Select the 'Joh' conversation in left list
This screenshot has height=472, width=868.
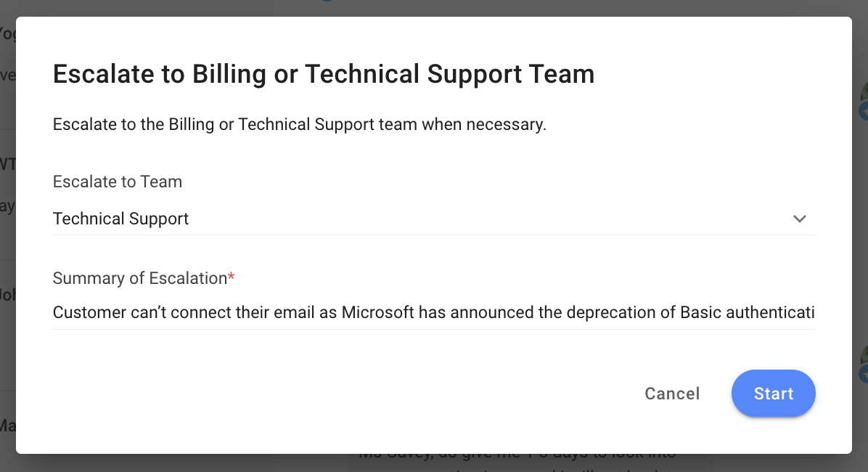tap(7, 296)
